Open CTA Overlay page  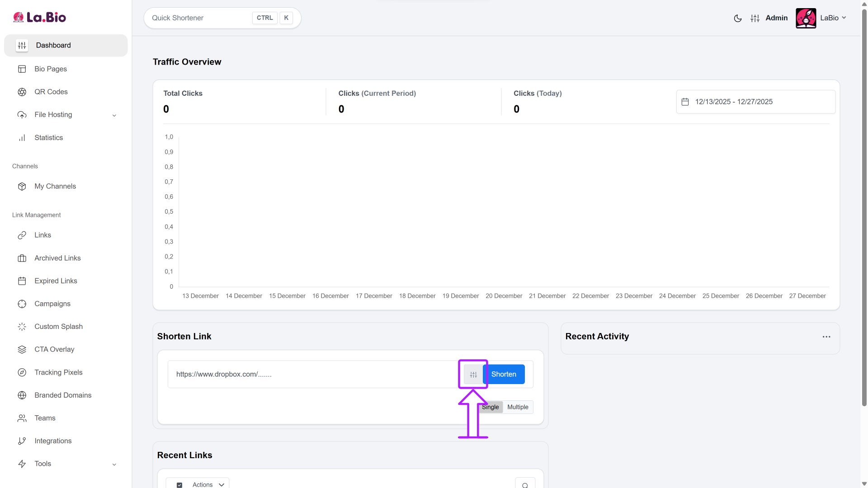click(54, 349)
